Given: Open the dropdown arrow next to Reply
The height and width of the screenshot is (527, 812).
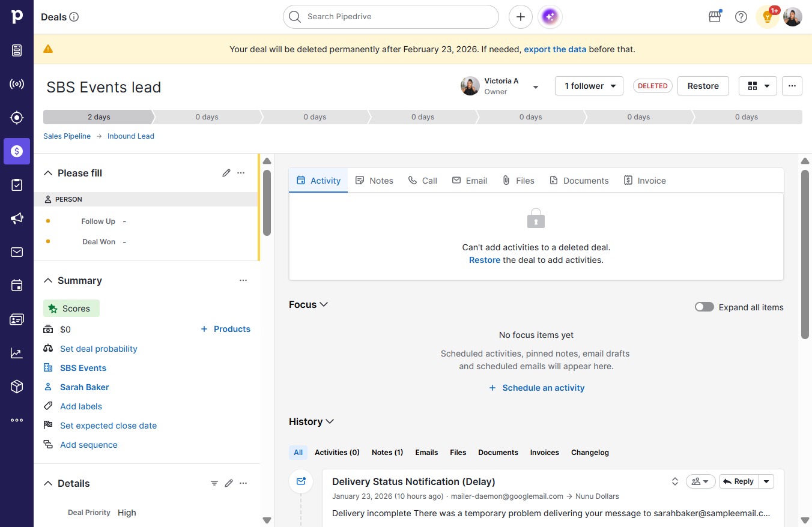Looking at the screenshot, I should [x=766, y=481].
